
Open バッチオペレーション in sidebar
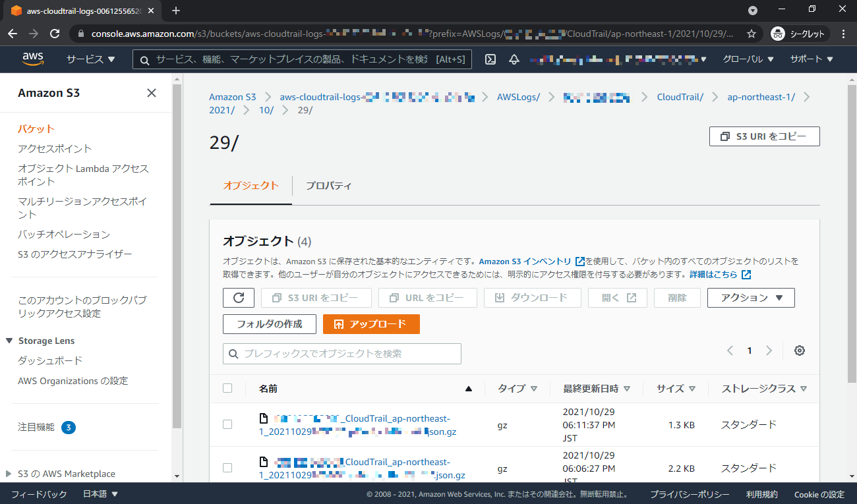coord(64,235)
